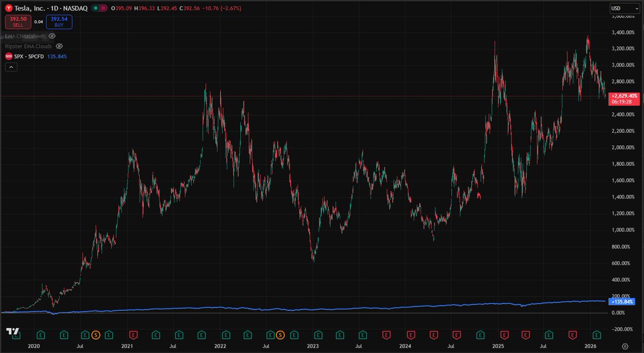This screenshot has height=353, width=644.
Task: Click the 392.50 SELL button
Action: point(18,22)
